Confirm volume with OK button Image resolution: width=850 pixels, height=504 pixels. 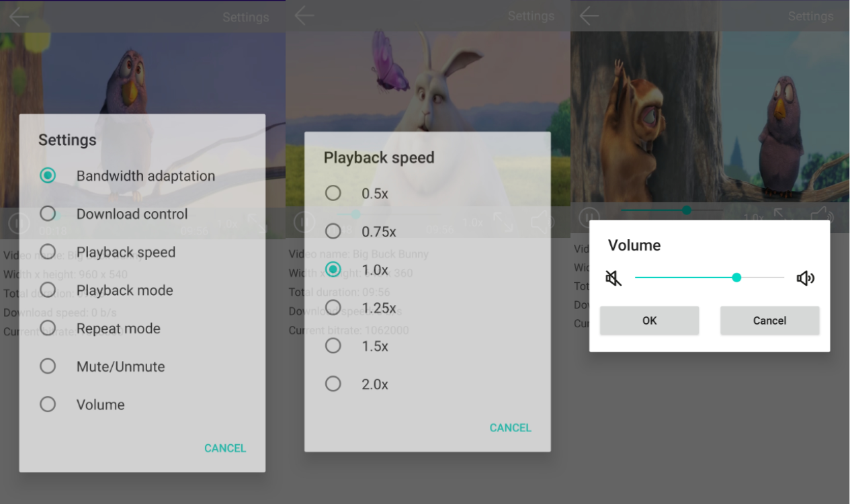(x=649, y=321)
